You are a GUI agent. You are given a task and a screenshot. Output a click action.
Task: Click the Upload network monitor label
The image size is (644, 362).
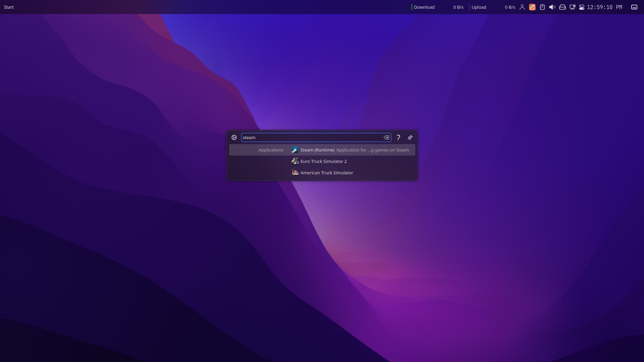(479, 7)
